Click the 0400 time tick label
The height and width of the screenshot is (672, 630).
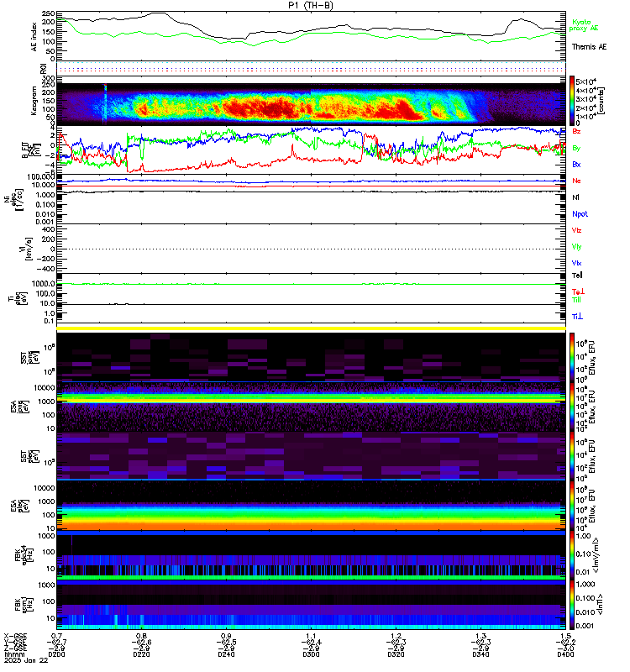(565, 654)
